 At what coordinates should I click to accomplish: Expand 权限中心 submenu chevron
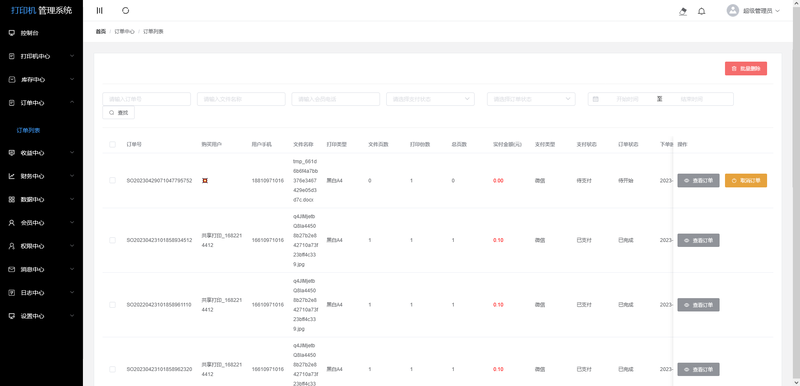tap(72, 246)
